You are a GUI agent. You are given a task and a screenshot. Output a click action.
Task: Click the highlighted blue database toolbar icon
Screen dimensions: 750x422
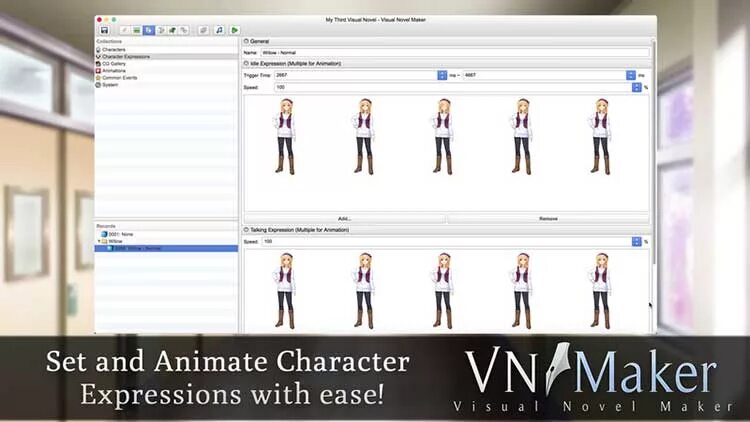click(149, 30)
